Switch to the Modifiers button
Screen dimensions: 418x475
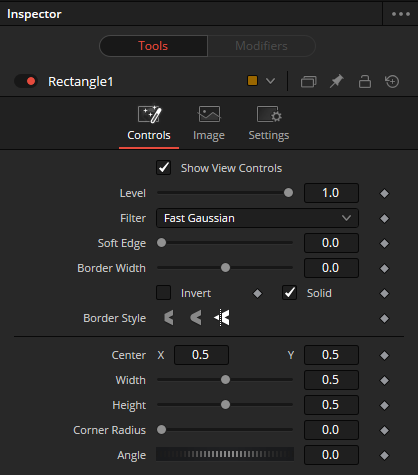click(261, 46)
